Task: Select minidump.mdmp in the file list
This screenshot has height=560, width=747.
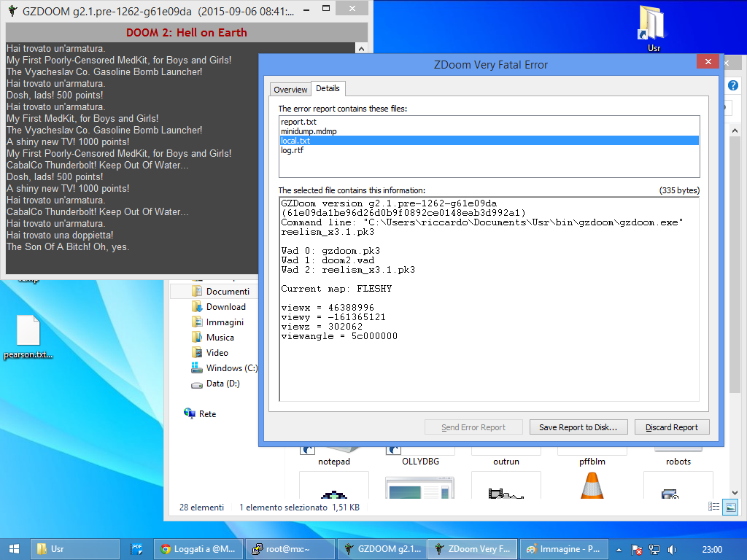Action: 489,131
